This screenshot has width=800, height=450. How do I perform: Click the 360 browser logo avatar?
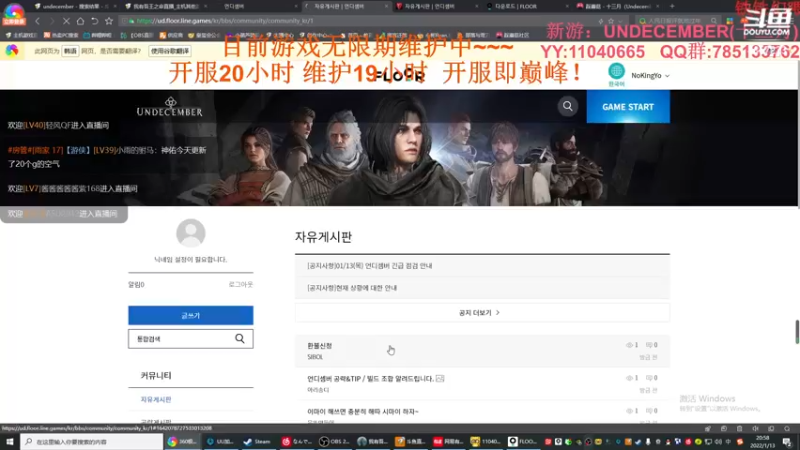[x=14, y=13]
